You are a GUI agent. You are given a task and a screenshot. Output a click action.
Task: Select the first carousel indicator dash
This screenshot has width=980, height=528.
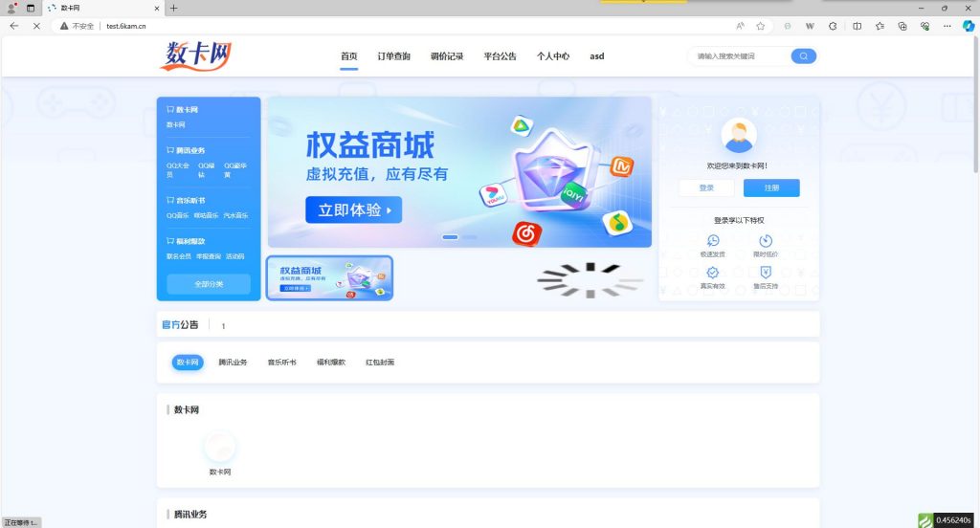click(x=450, y=237)
